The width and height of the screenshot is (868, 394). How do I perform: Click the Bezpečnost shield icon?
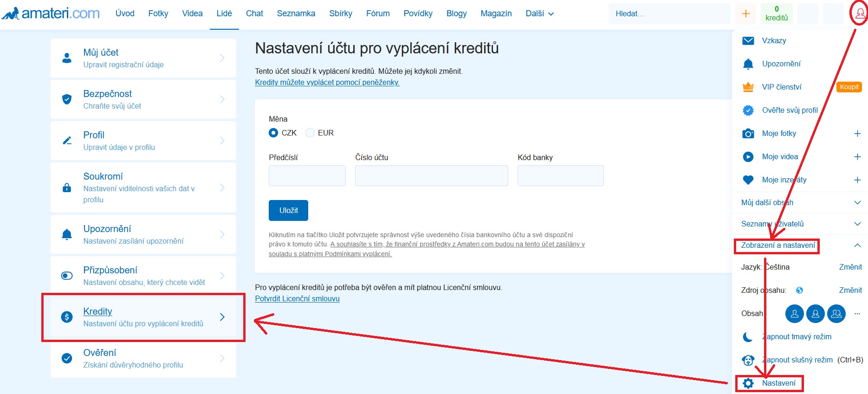[x=67, y=99]
